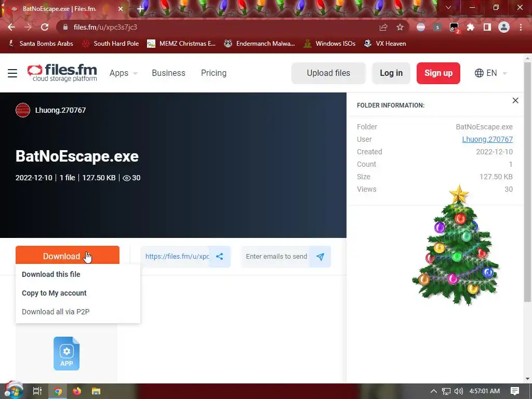Share this page from address bar
This screenshot has height=399, width=532.
coord(383,27)
